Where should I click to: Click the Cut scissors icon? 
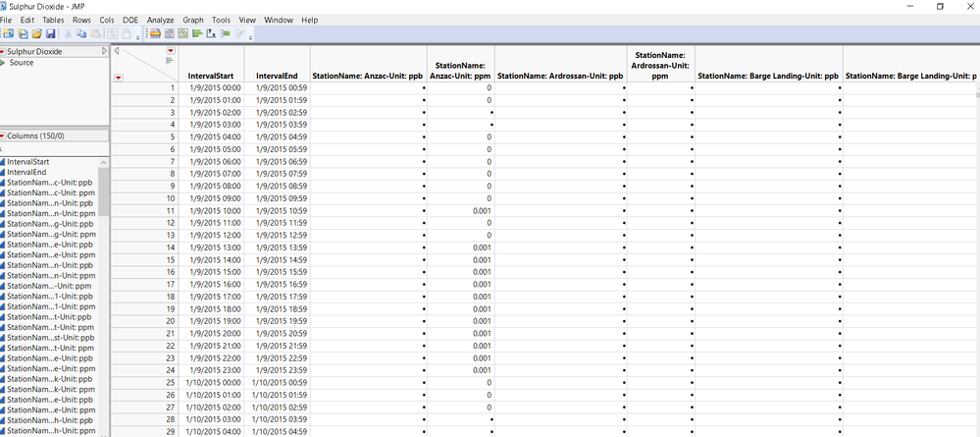[68, 33]
